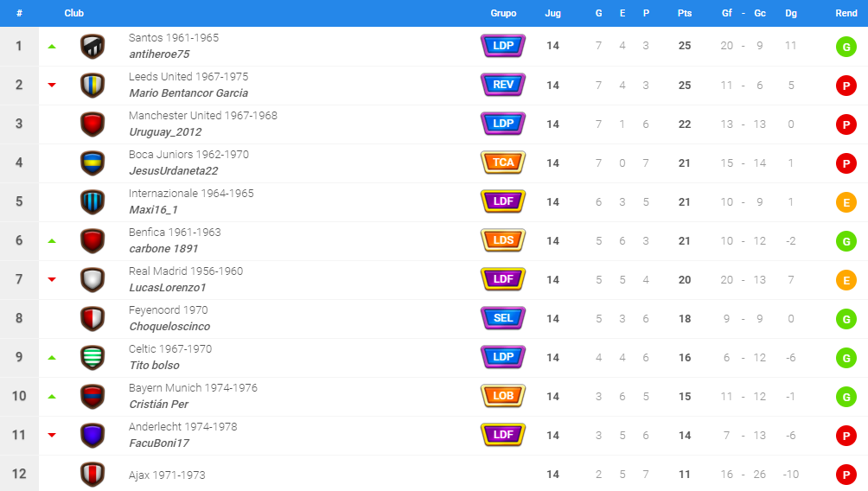
Task: Sort table by the Pts column header
Action: point(685,14)
